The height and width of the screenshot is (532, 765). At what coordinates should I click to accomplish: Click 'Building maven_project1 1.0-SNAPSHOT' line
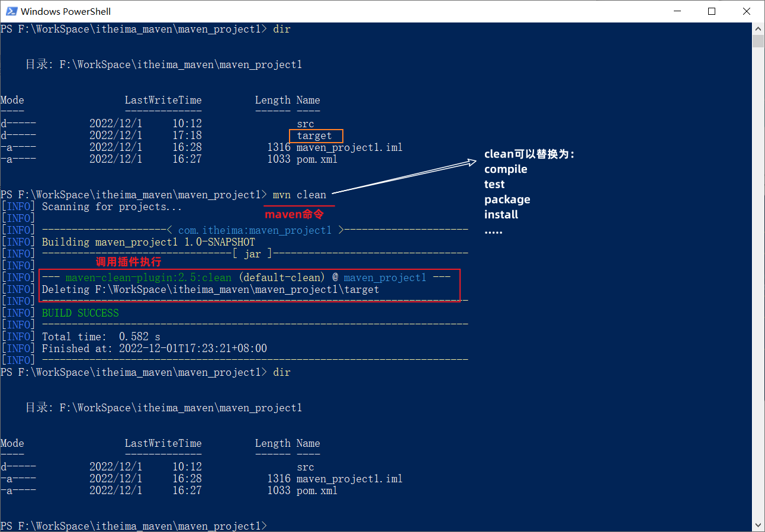tap(148, 242)
